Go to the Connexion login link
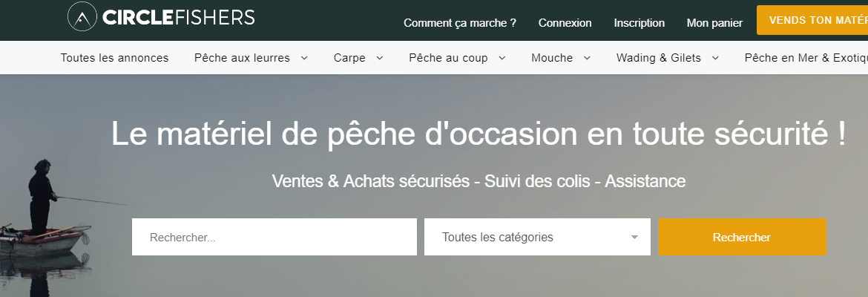868x297 pixels. click(565, 23)
